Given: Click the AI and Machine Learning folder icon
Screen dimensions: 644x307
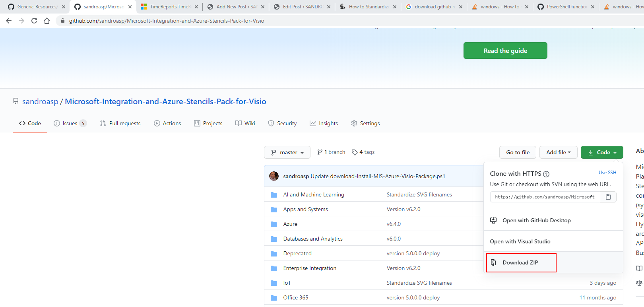Looking at the screenshot, I should pos(274,195).
